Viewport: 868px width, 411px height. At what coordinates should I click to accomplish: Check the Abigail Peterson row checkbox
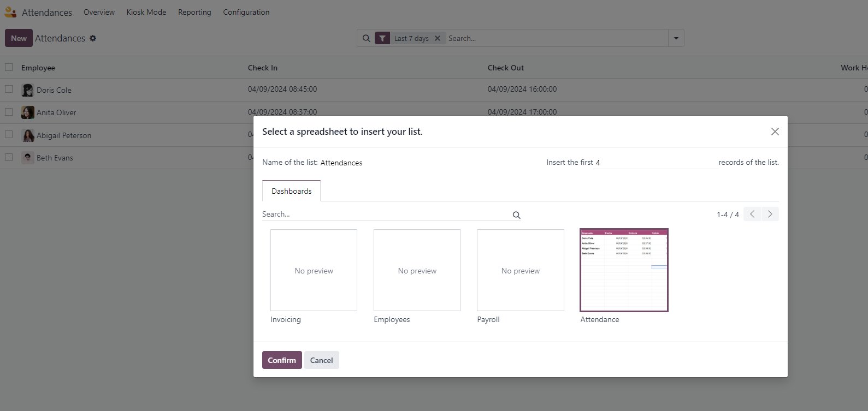(9, 134)
